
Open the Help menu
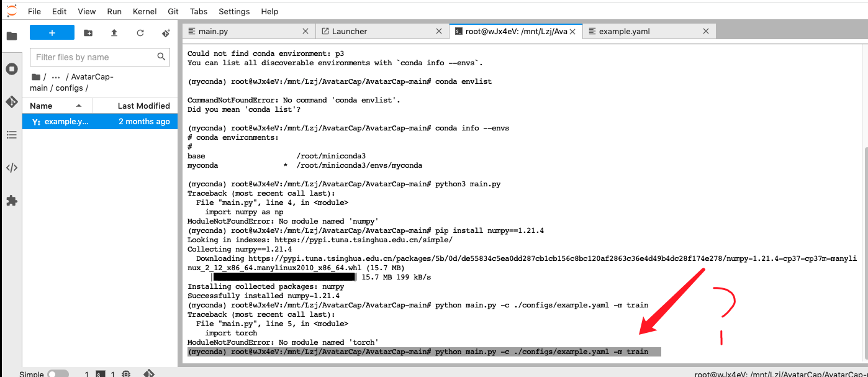(269, 11)
